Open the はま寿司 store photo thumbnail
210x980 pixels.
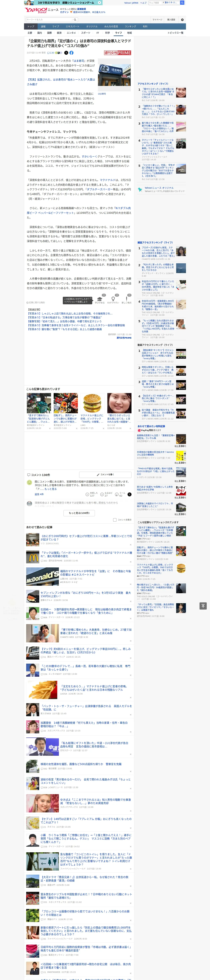pos(114,75)
